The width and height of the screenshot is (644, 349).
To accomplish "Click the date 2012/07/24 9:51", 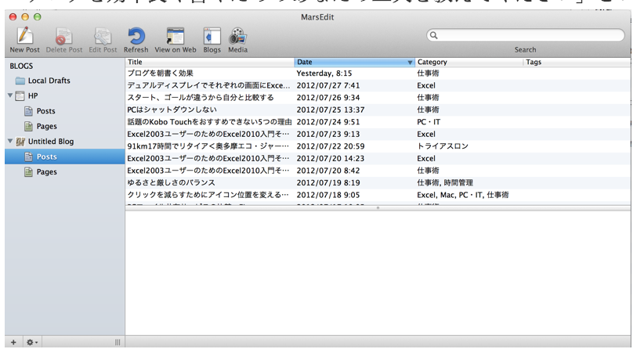I will [328, 122].
